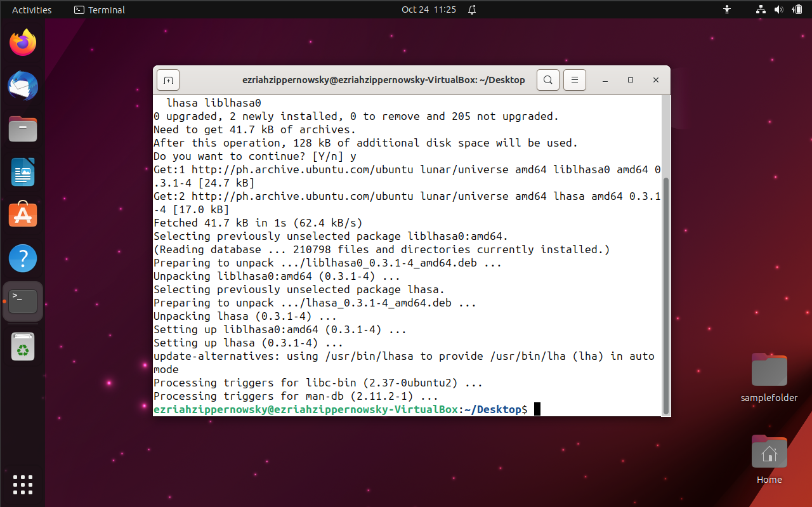Open Firefox from the dock
Image resolution: width=812 pixels, height=507 pixels.
click(x=23, y=42)
